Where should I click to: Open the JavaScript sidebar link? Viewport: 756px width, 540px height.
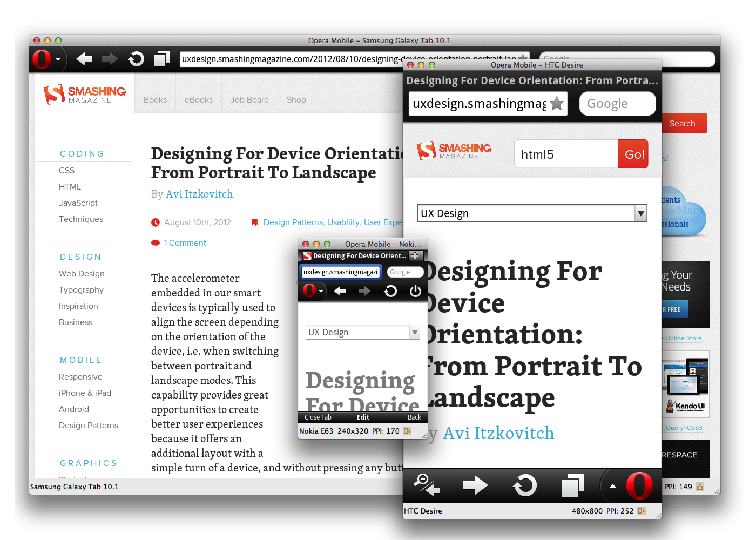pos(78,203)
